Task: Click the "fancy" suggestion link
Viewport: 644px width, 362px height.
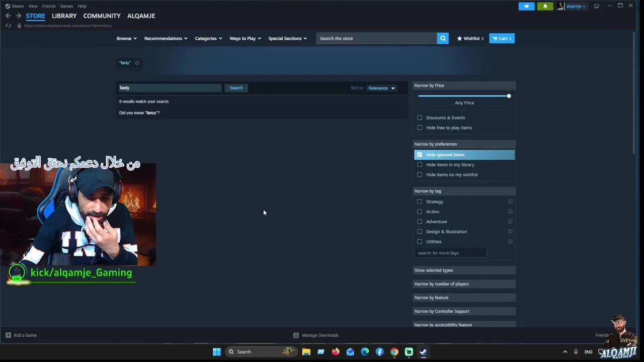Action: coord(151,113)
